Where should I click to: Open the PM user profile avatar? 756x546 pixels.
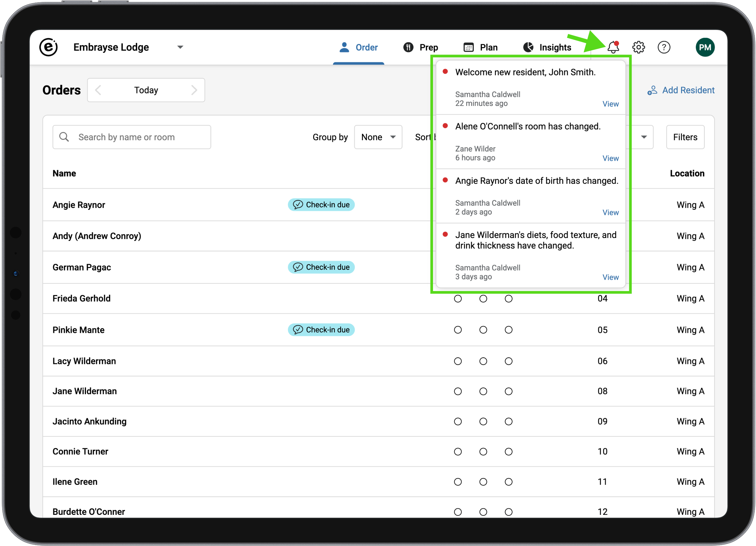(x=705, y=47)
